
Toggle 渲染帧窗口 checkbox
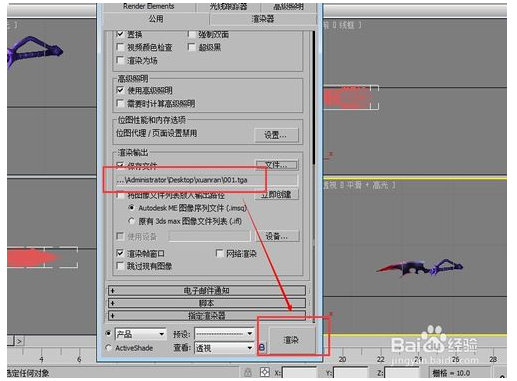[x=120, y=253]
